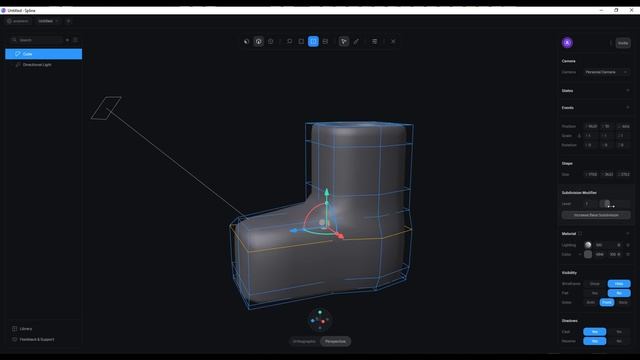
Task: Expand States with its plus icon
Action: tap(628, 91)
